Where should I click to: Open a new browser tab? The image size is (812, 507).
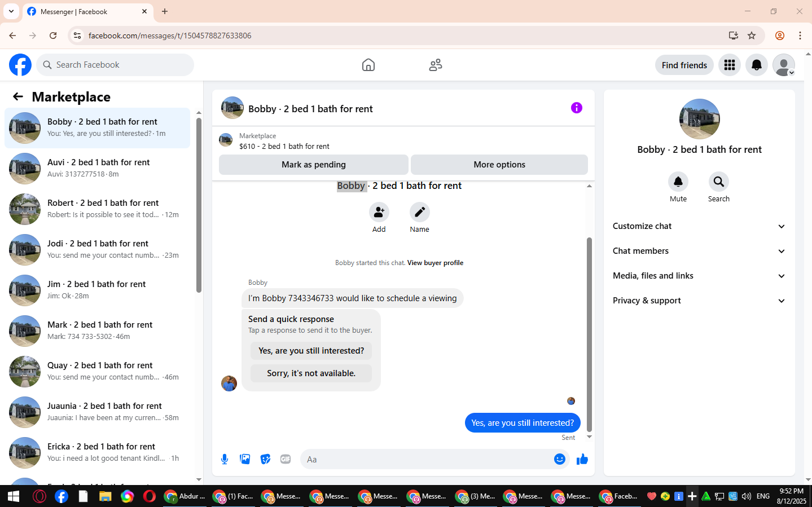click(x=165, y=11)
